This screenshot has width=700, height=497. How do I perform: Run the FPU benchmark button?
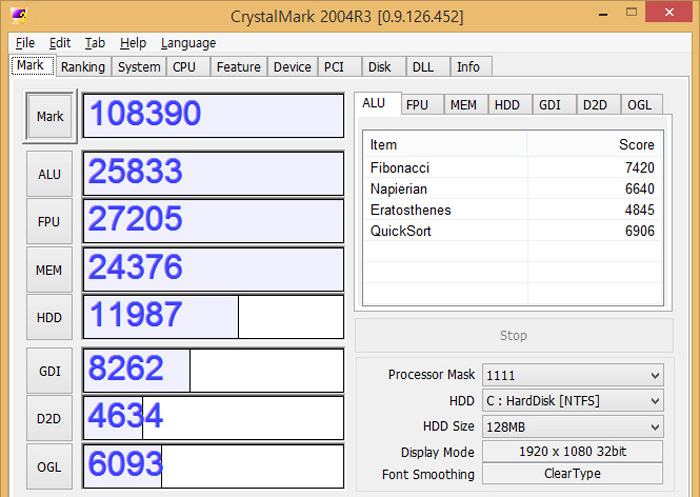click(x=49, y=222)
